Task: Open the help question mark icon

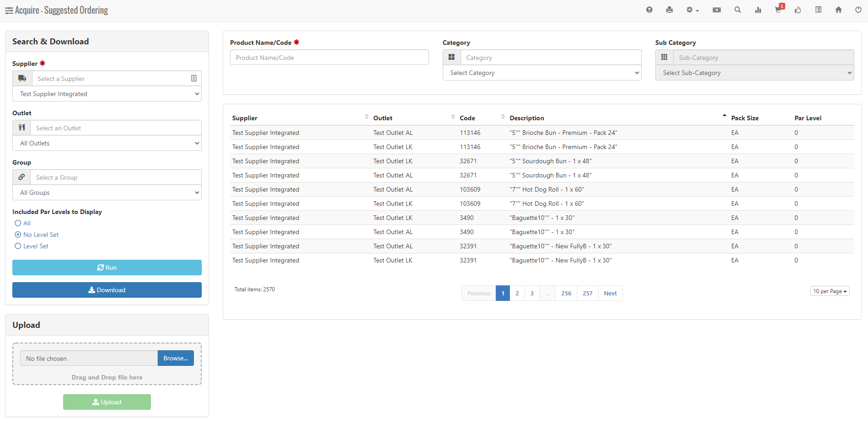Action: click(649, 10)
